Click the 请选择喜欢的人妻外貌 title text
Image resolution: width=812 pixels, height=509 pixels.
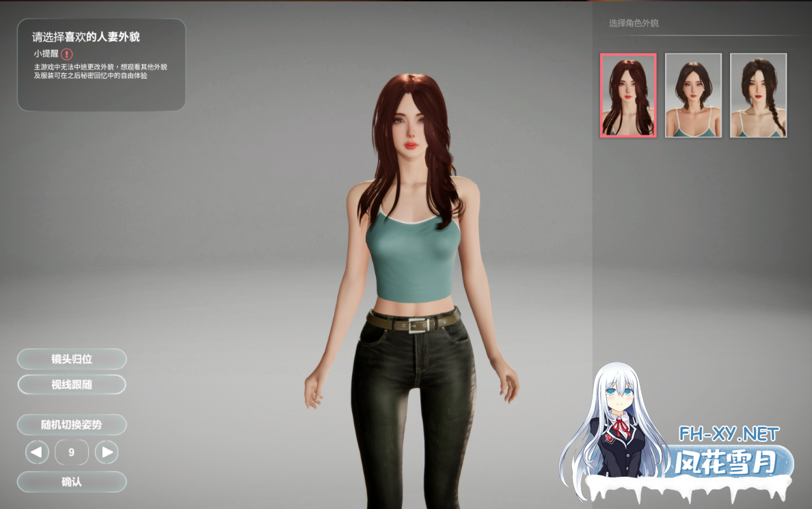tap(86, 37)
